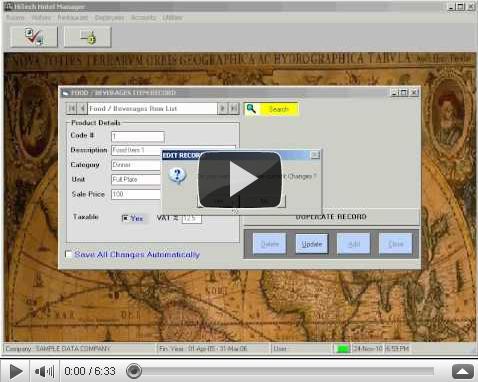Click the Close button in record form

point(396,244)
